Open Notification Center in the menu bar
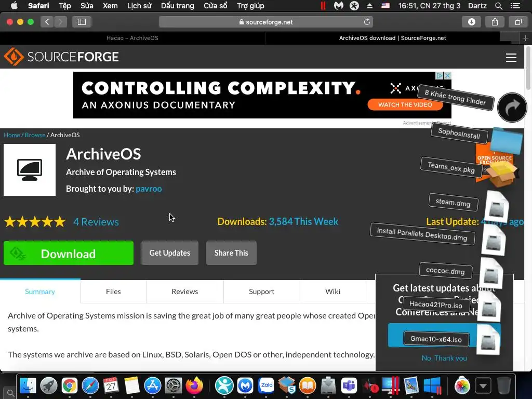Viewport: 532px width, 399px height. [x=515, y=6]
